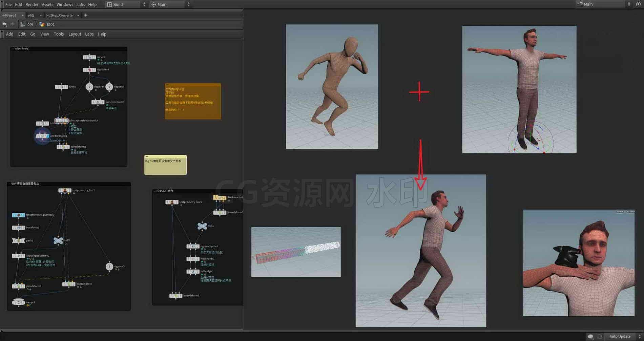Collapse the 物体绑定在指定骨骼上 network box
644x341 pixels.
pos(9,184)
